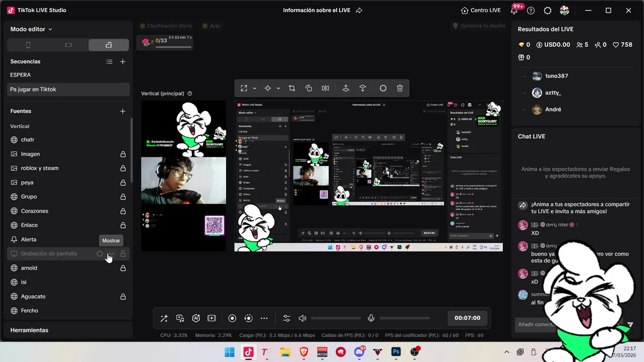The height and width of the screenshot is (362, 644).
Task: Add a new source in Fuentes
Action: 123,111
